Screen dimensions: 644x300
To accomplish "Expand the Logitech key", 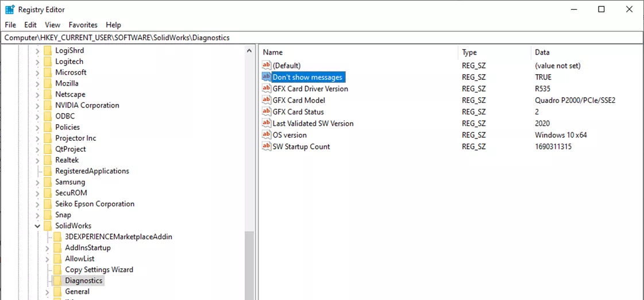I will pyautogui.click(x=37, y=61).
